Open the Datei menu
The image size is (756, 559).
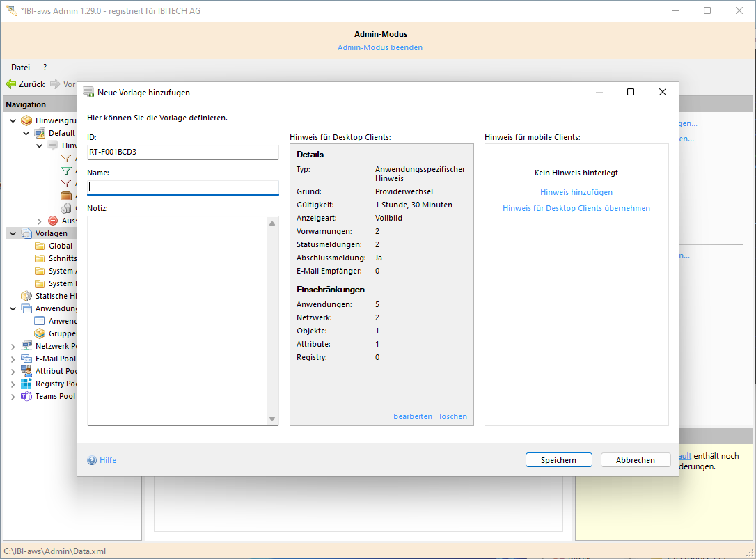[x=20, y=68]
